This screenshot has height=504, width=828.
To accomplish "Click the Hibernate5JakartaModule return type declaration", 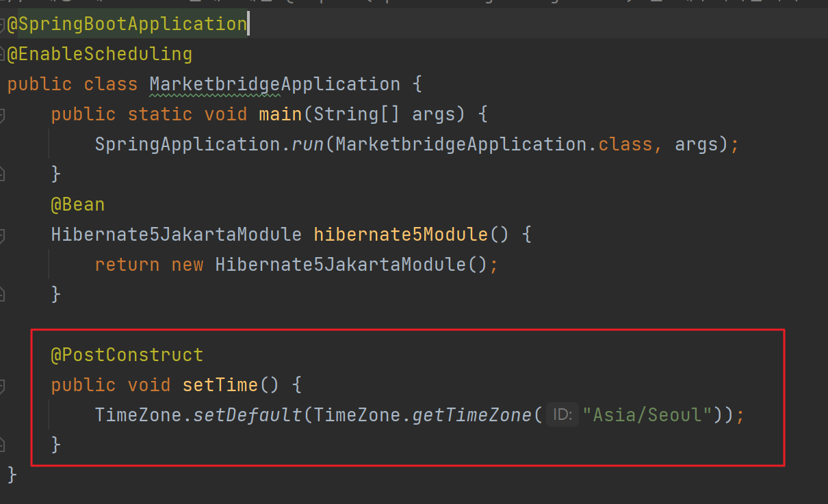I will pos(177,235).
